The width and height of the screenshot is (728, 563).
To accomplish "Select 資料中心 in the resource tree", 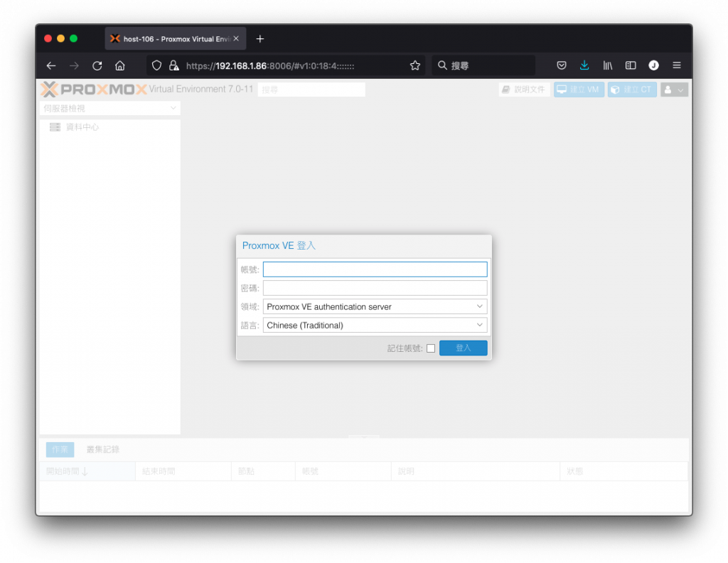I will coord(82,127).
